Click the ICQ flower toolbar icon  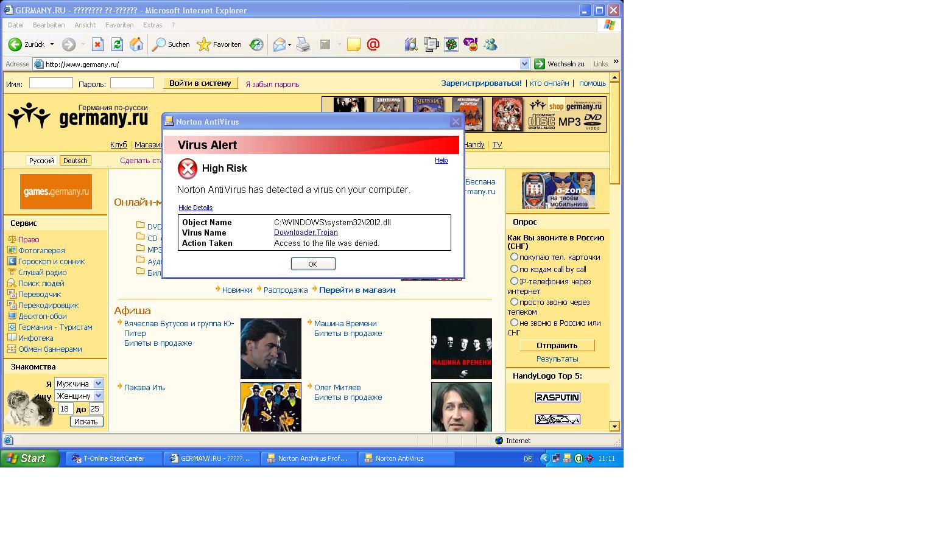point(451,44)
